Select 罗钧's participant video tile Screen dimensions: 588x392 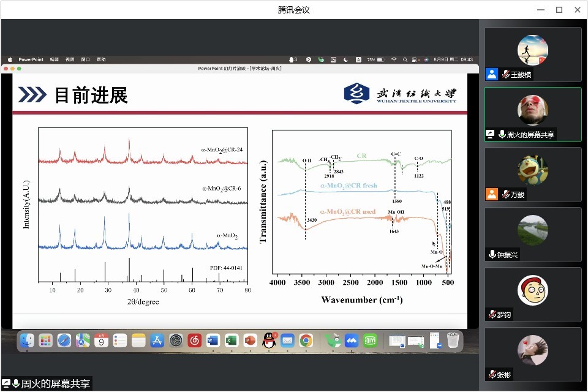coord(532,295)
